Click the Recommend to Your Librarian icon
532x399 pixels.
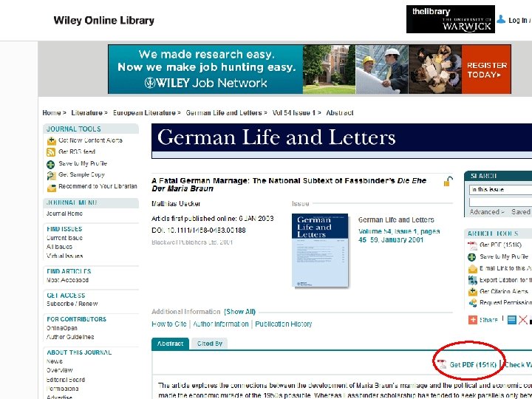pos(51,187)
